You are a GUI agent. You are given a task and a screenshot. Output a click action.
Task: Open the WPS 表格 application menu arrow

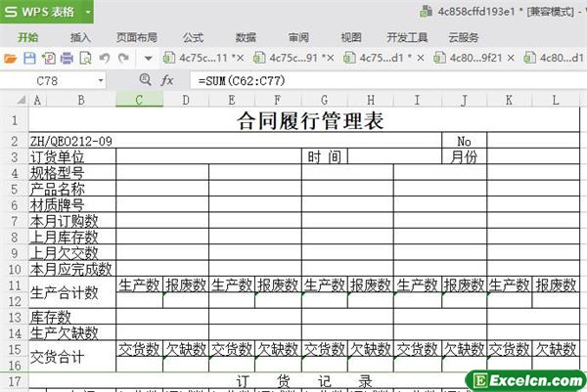pos(88,12)
